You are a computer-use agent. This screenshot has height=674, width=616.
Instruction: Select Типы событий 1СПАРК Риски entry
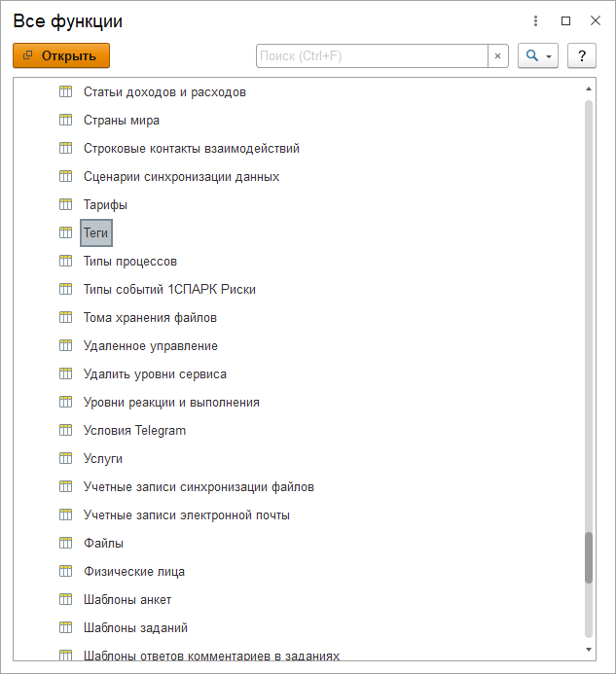169,290
